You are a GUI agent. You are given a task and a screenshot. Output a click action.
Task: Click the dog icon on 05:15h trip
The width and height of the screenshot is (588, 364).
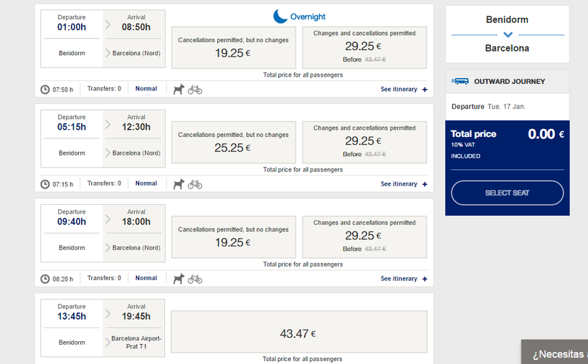click(179, 184)
